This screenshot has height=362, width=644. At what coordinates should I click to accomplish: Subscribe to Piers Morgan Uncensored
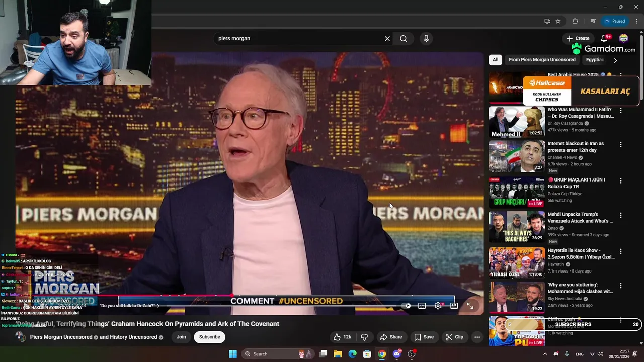pyautogui.click(x=209, y=337)
